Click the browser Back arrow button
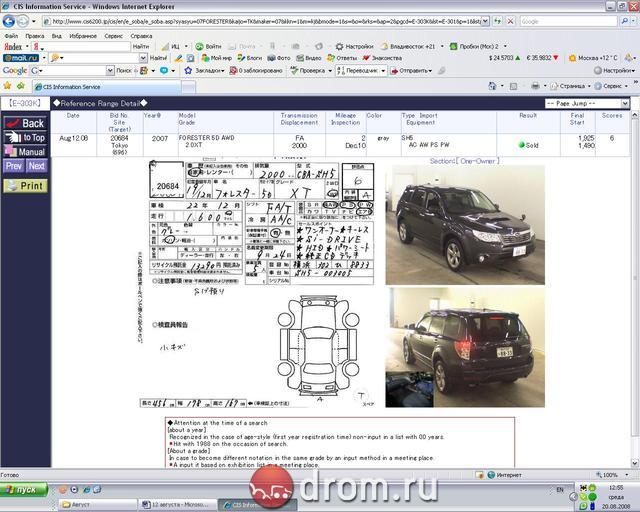 click(x=9, y=21)
